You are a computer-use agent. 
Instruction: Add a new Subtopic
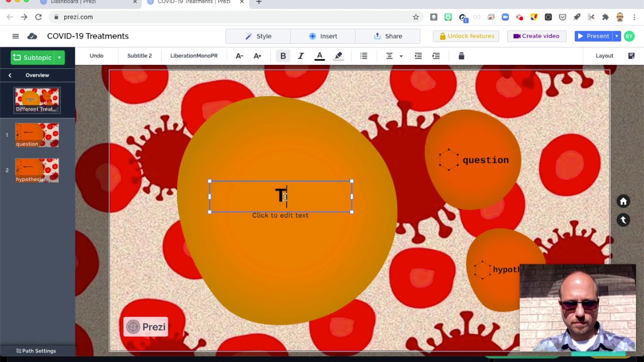[32, 57]
